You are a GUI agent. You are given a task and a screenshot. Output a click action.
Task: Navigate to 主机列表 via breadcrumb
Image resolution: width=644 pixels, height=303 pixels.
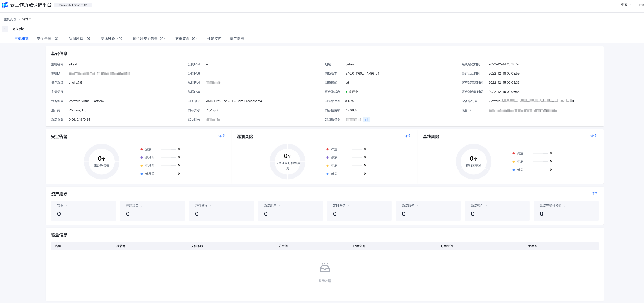point(9,19)
